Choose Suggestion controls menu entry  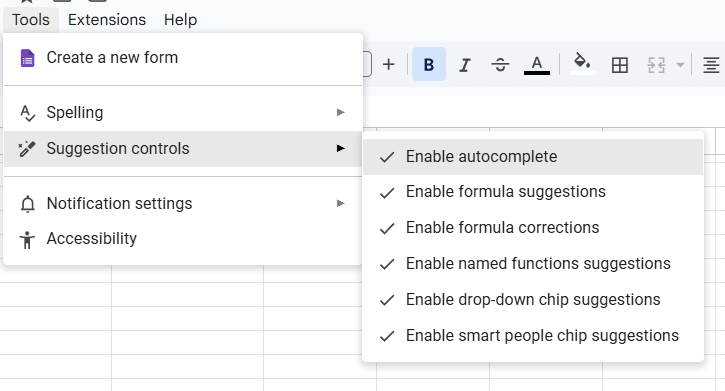click(x=183, y=148)
